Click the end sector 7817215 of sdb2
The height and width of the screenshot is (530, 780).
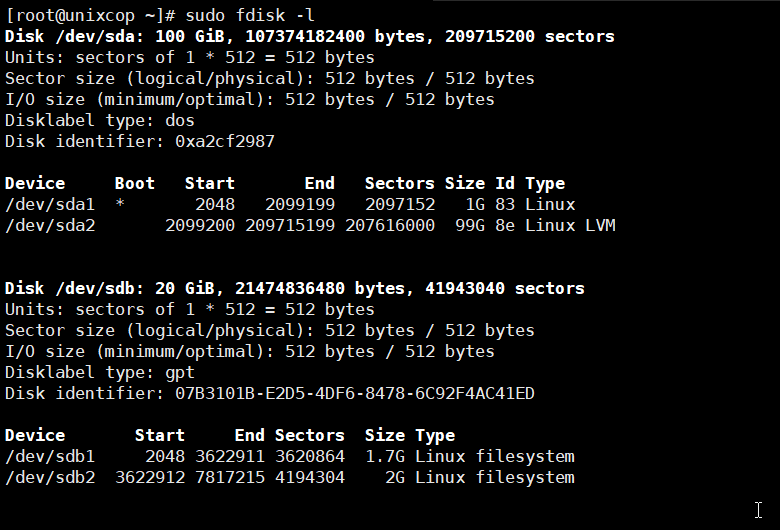point(230,477)
